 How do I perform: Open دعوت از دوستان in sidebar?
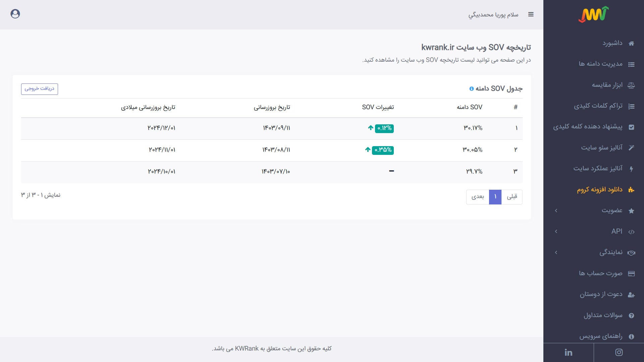601,294
